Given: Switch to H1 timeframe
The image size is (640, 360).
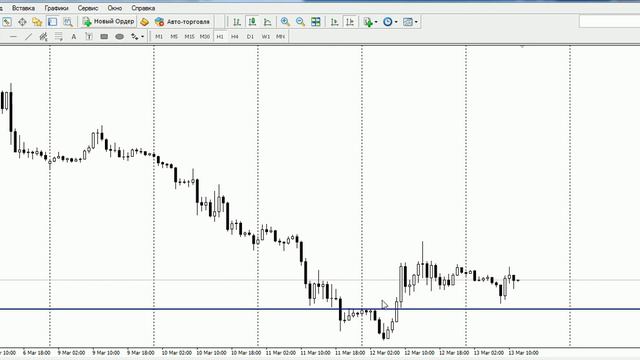Looking at the screenshot, I should 220,37.
